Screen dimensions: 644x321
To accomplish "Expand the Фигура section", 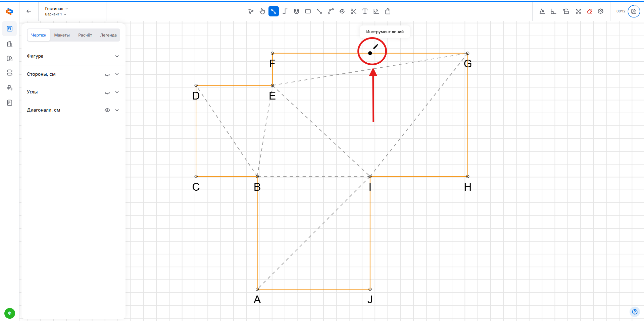I will coord(117,56).
